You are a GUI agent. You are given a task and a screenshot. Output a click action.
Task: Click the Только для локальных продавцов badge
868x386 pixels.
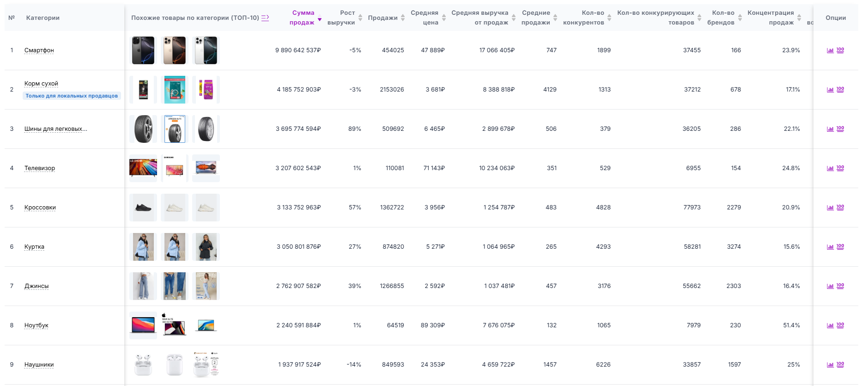72,96
